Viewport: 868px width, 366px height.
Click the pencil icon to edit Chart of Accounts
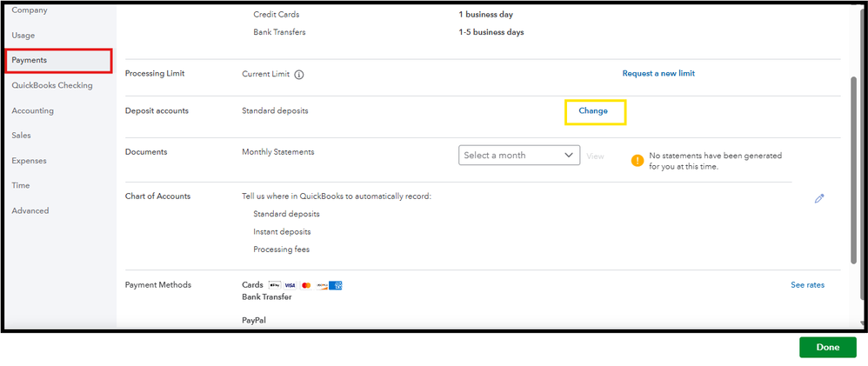click(x=818, y=198)
